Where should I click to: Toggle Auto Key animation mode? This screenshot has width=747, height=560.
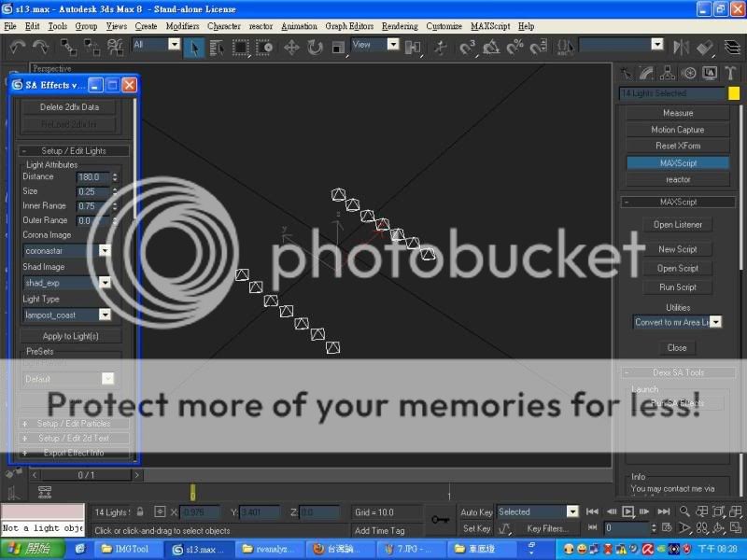[476, 511]
